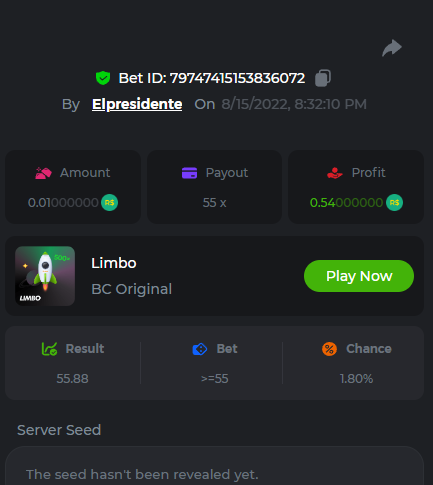Image resolution: width=433 pixels, height=485 pixels.
Task: Click the share arrow icon
Action: (392, 48)
